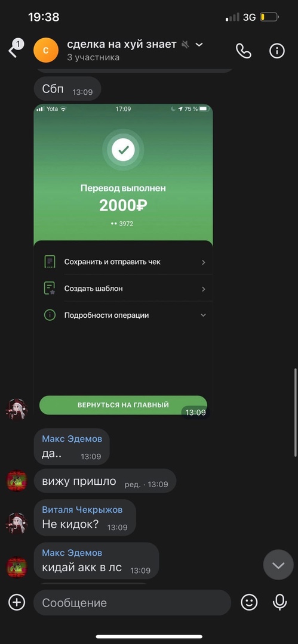
Task: Tap the back arrow with unread badge
Action: (16, 48)
